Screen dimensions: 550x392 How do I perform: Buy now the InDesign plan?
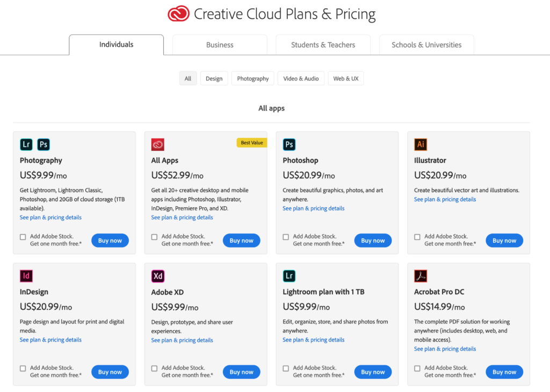pyautogui.click(x=110, y=372)
